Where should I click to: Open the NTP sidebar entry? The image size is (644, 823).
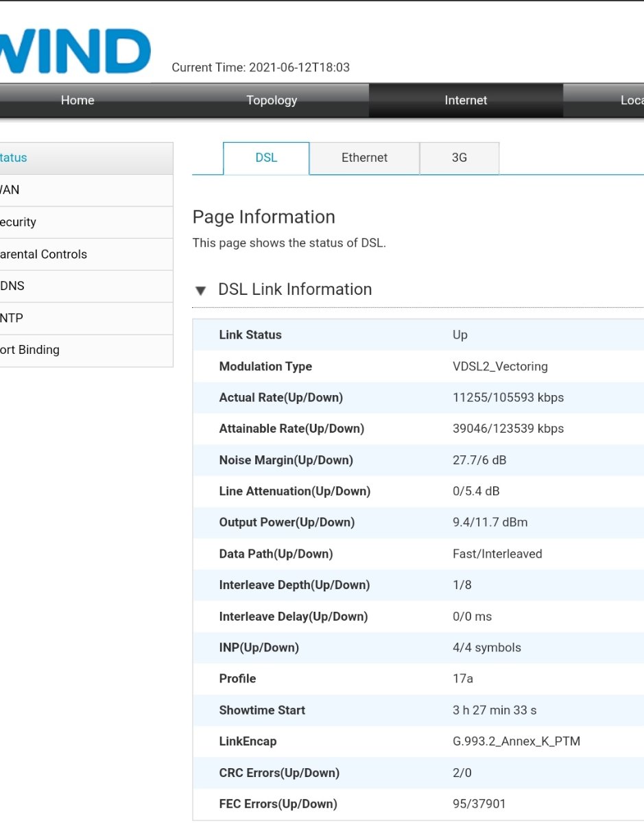click(86, 318)
